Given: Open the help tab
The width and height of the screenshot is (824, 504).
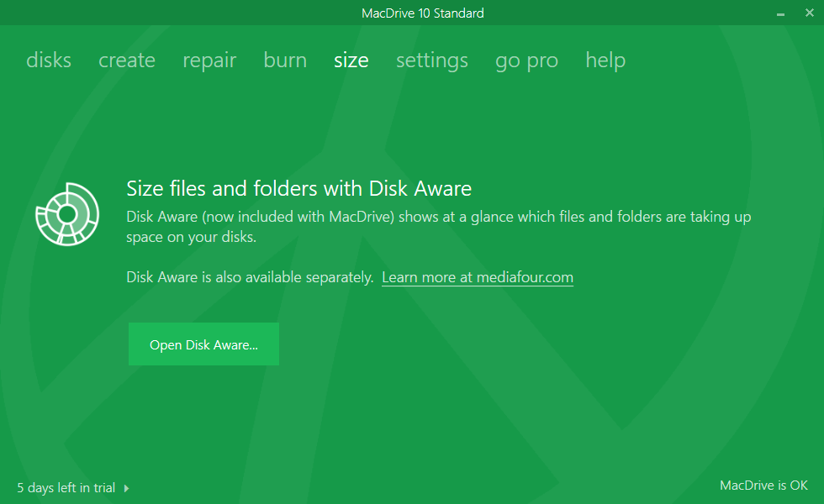Looking at the screenshot, I should click(x=605, y=60).
